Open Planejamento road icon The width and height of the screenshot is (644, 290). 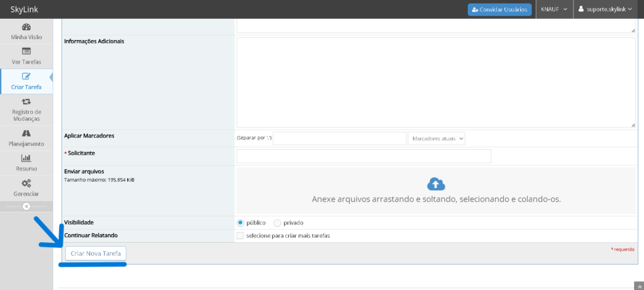click(26, 133)
